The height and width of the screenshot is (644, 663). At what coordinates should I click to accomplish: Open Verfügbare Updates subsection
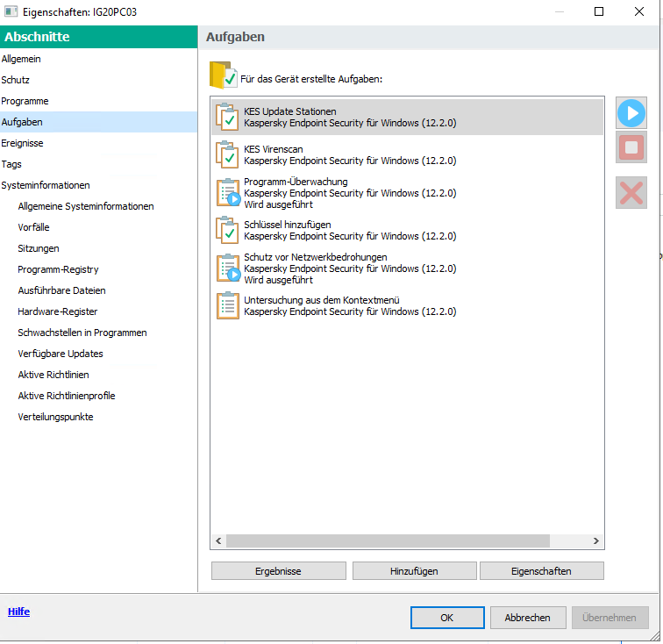[61, 354]
